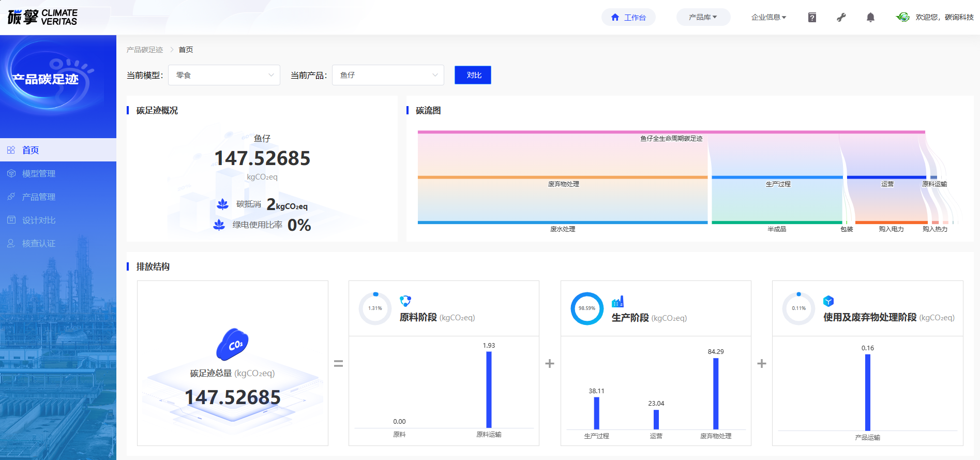Click the 原料运输 1.93 bar

489,390
